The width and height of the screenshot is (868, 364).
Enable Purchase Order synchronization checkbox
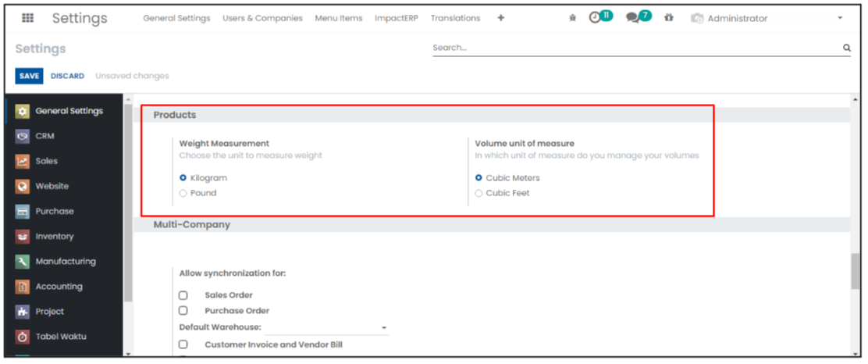point(183,311)
